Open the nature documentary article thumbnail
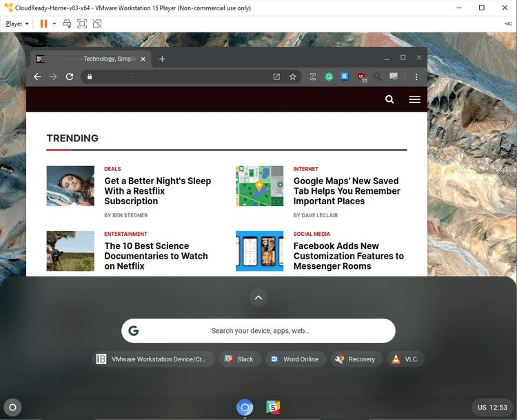The image size is (517, 420). (70, 251)
